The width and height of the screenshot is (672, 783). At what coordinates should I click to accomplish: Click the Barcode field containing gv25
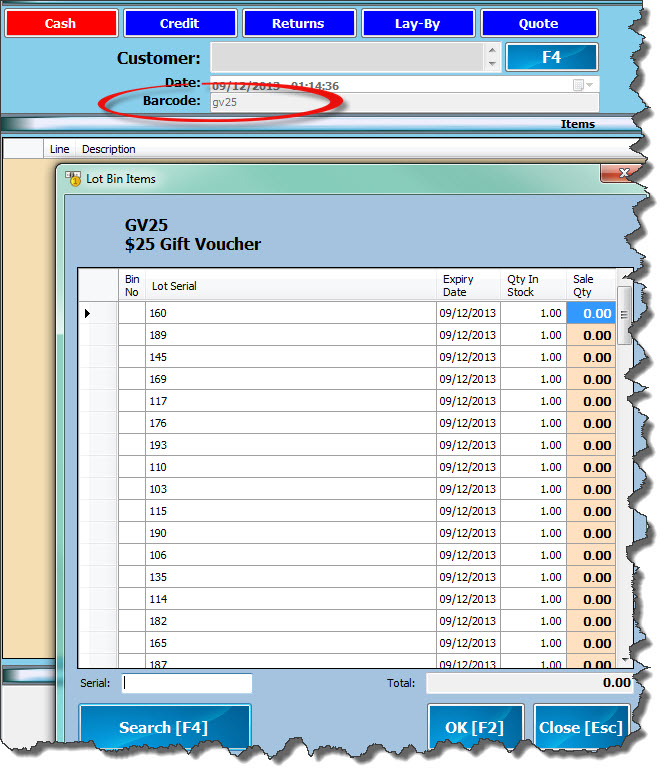pyautogui.click(x=404, y=102)
